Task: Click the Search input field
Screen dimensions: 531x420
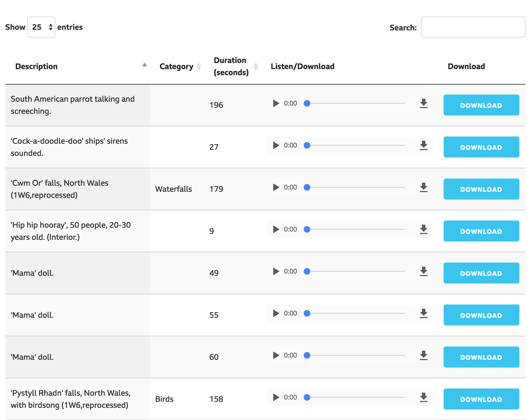Action: pos(473,27)
